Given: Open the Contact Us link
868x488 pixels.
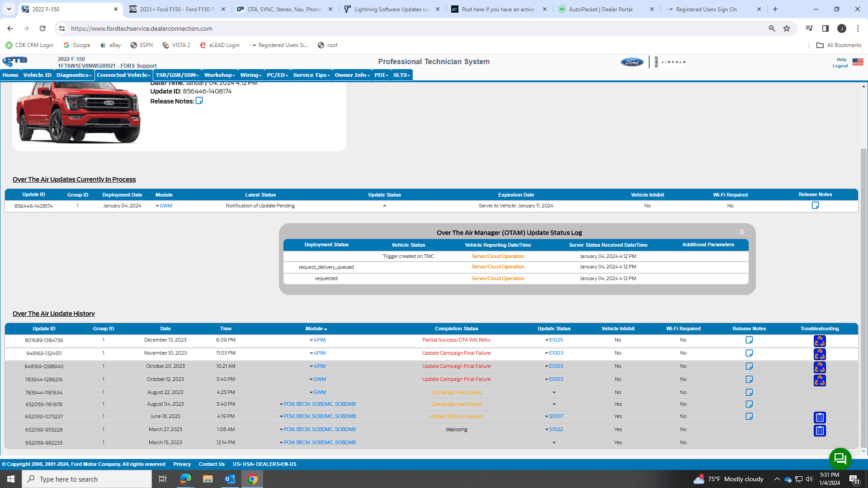Looking at the screenshot, I should coord(212,464).
